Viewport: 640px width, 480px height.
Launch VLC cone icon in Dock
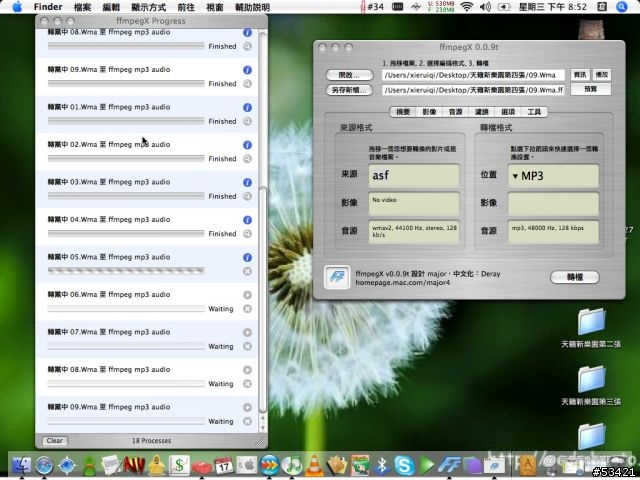[314, 465]
